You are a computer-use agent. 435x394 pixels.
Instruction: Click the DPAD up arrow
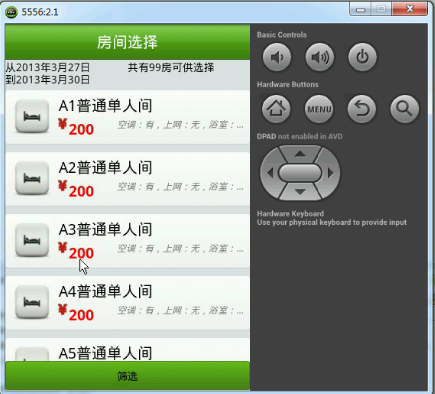pos(300,154)
